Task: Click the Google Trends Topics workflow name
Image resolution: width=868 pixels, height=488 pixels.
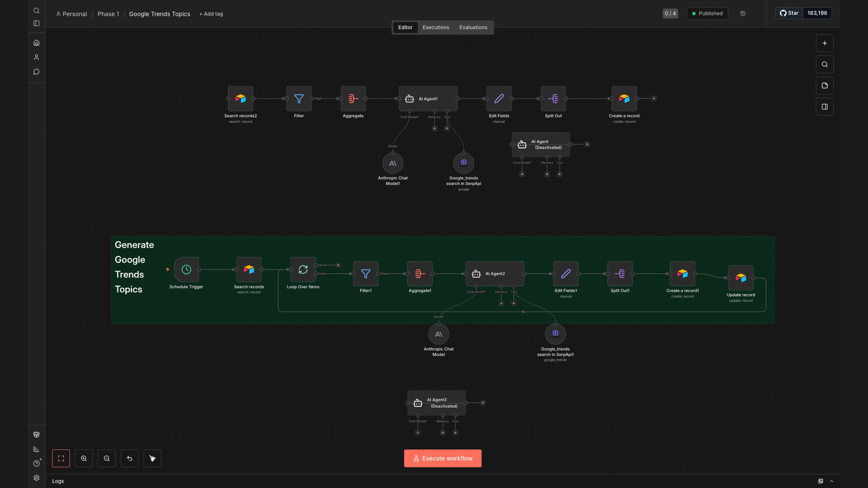Action: pos(160,14)
